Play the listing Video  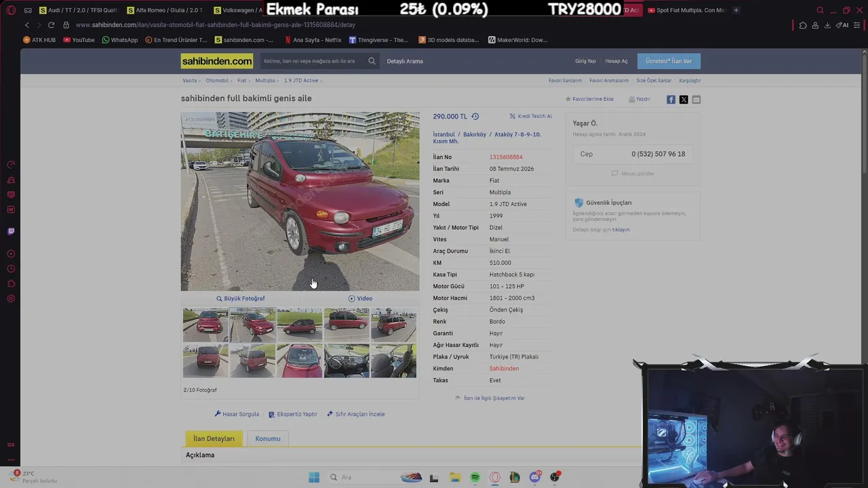360,298
